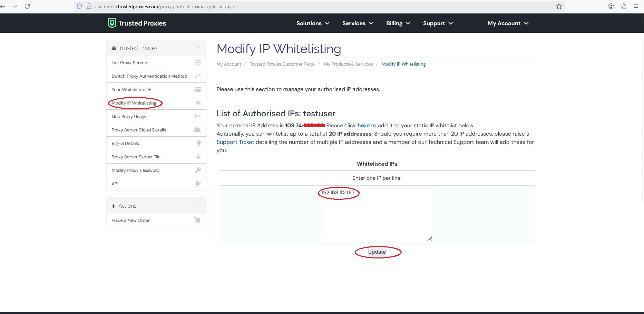This screenshot has height=314, width=644.
Task: Click the globe icon in Trusted Proxies panel header
Action: click(x=114, y=48)
